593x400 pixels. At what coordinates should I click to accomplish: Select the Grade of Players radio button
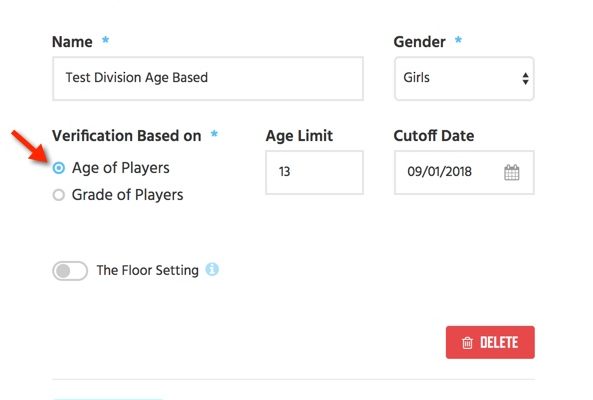coord(59,195)
